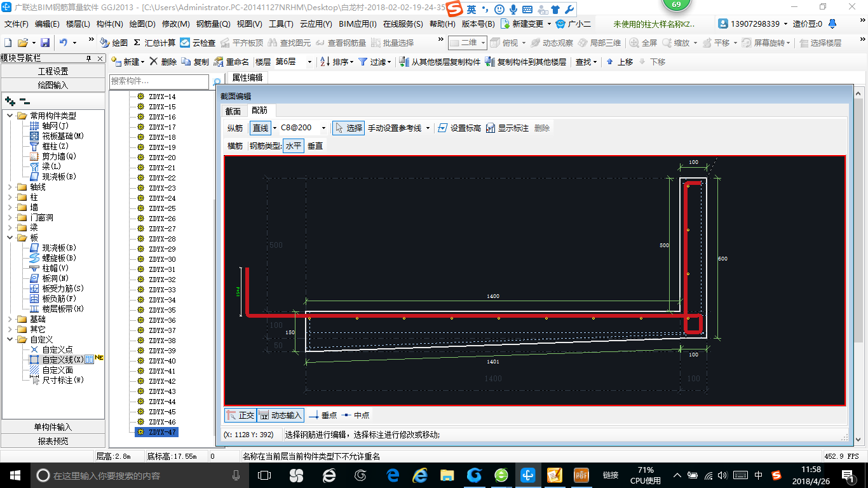Select 尺寸标注(W) tree item
Viewport: 868px width, 488px height.
57,380
